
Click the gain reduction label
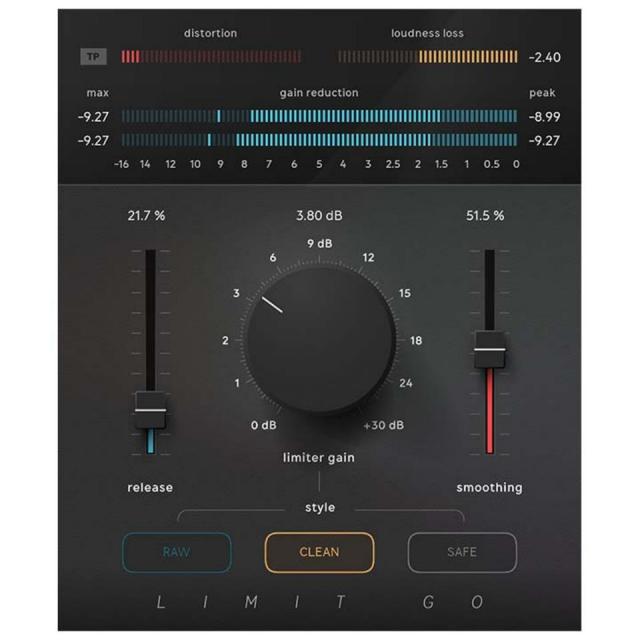[x=319, y=93]
